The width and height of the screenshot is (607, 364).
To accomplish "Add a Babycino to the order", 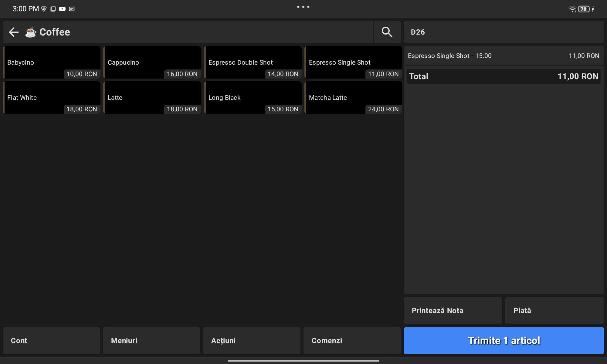I will click(x=52, y=62).
